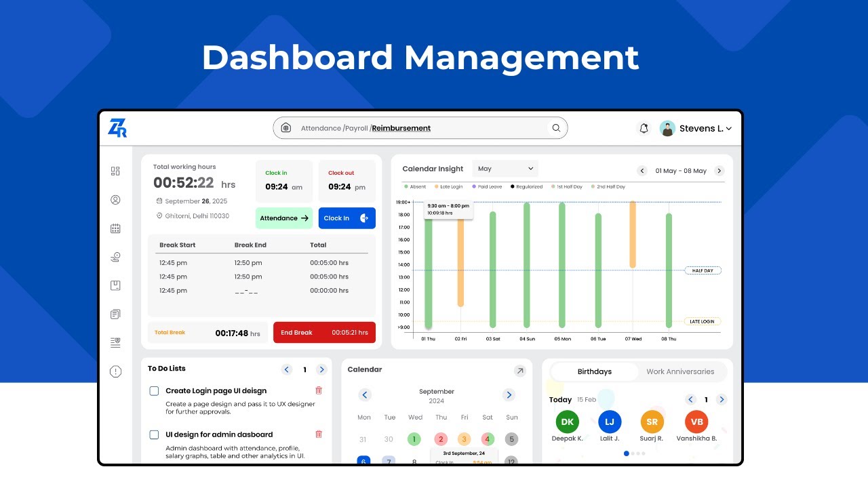
Task: Open the profile sidebar icon
Action: coord(115,200)
